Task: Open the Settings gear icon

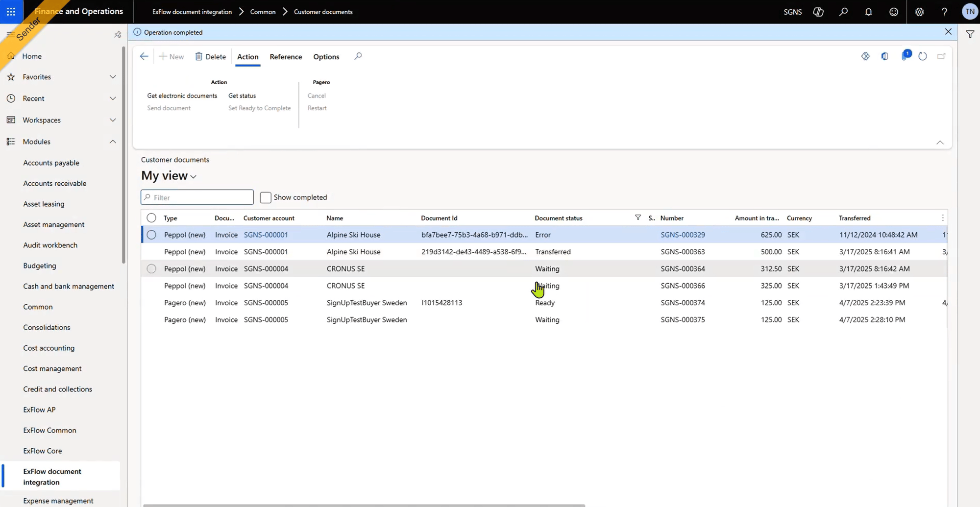Action: (919, 12)
